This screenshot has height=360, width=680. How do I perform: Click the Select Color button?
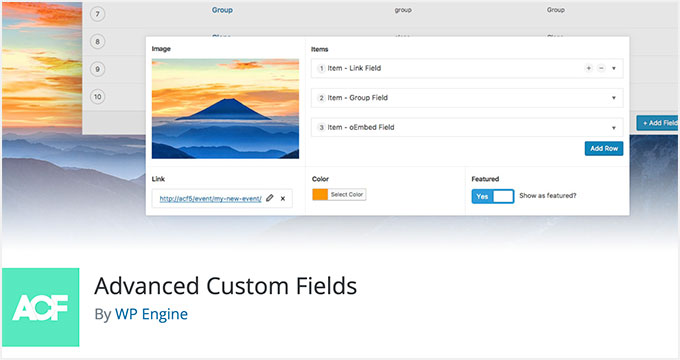347,194
